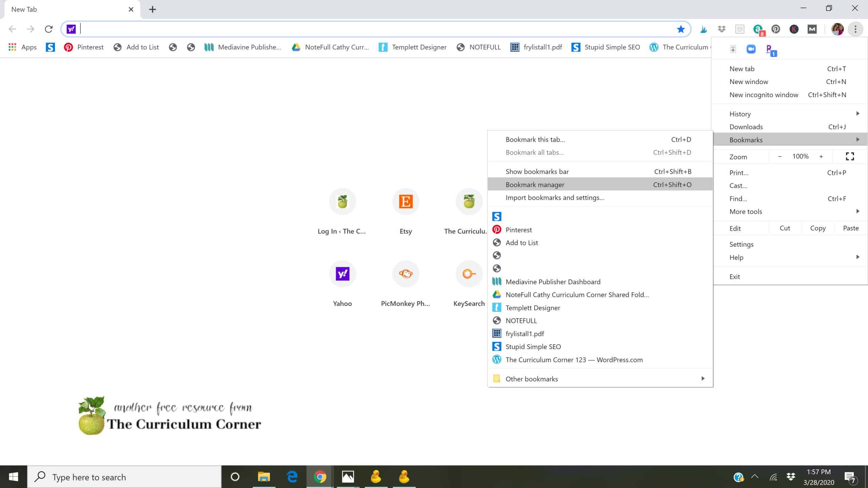
Task: Open the More tools submenu
Action: [x=746, y=211]
